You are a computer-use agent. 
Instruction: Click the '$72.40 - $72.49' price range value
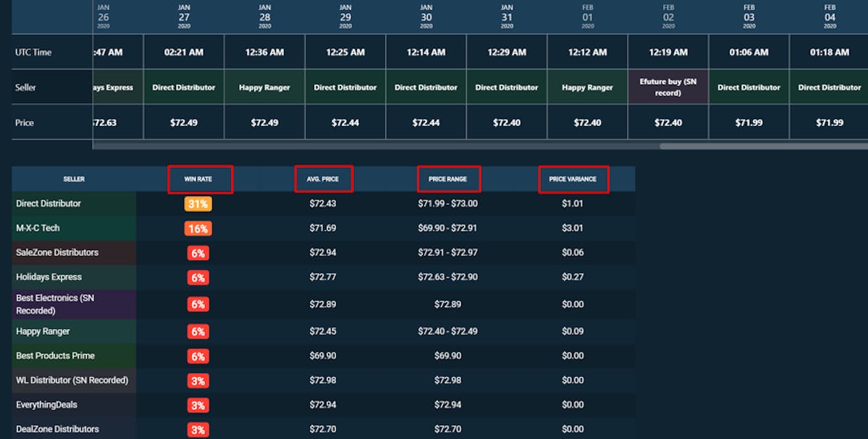(448, 331)
